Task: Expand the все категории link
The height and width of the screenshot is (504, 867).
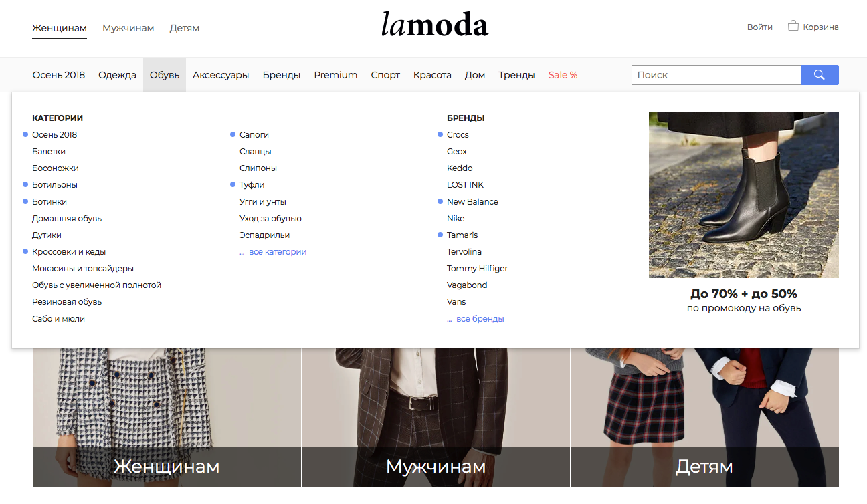Action: (x=278, y=252)
